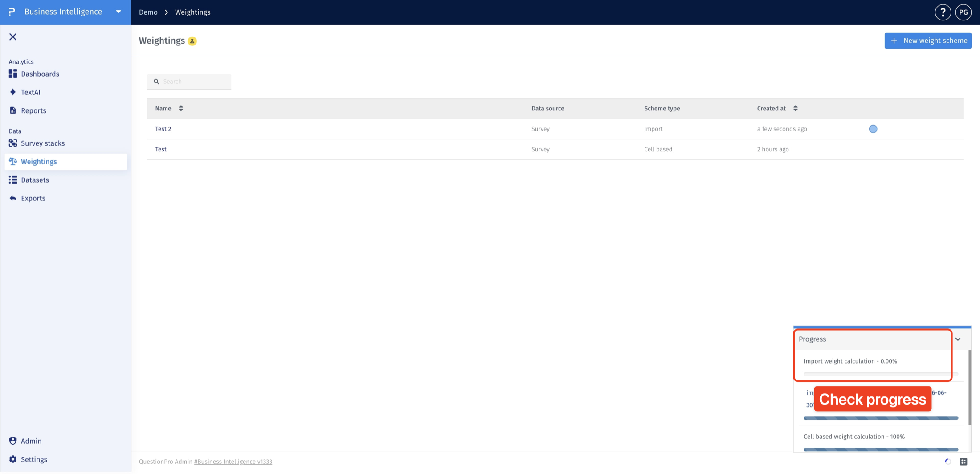Collapse the Progress panel chevron
Image resolution: width=980 pixels, height=474 pixels.
[958, 339]
